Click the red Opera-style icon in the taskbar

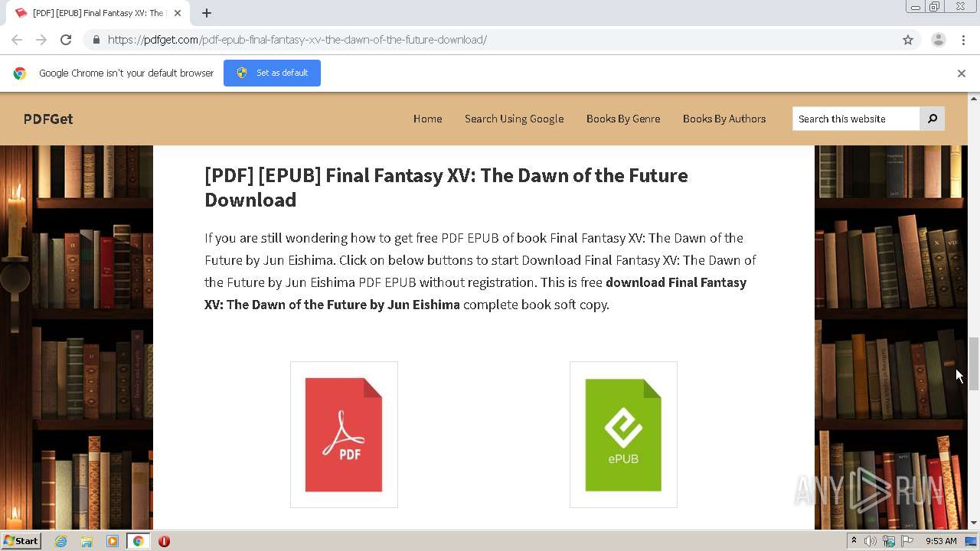(x=164, y=541)
